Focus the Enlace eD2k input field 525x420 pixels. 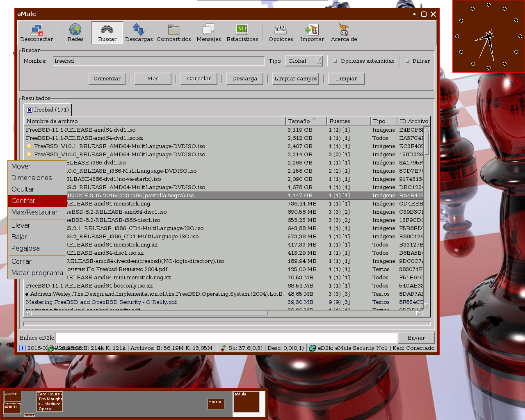coord(226,338)
